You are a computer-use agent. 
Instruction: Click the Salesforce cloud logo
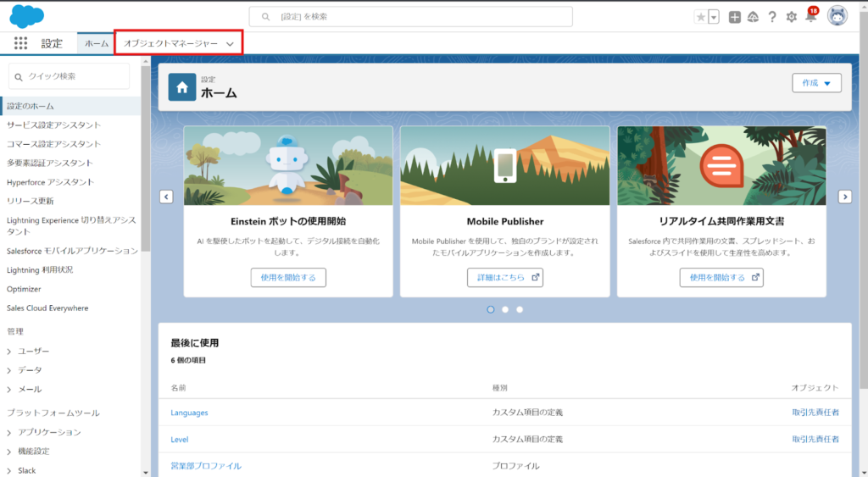point(27,16)
